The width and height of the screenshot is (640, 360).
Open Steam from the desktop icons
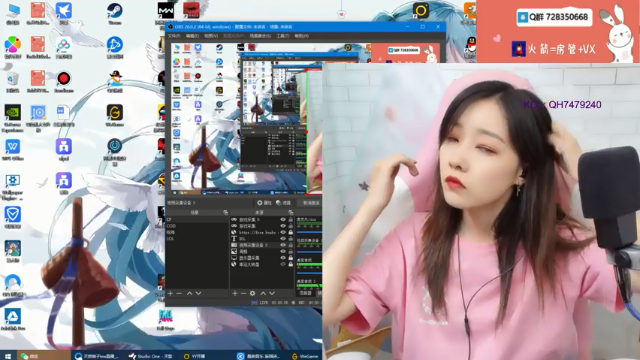click(115, 13)
